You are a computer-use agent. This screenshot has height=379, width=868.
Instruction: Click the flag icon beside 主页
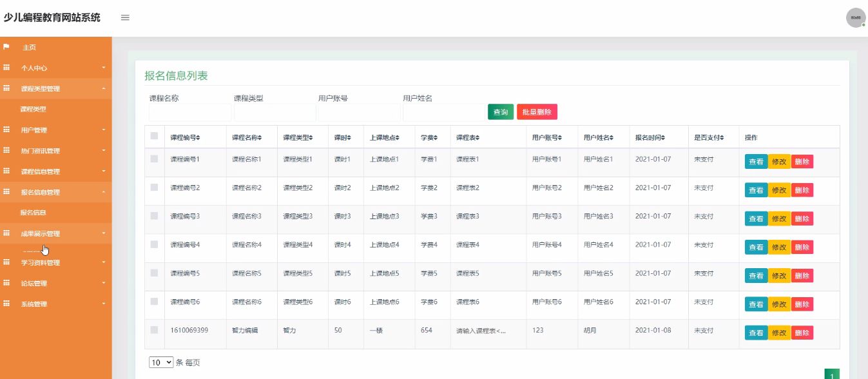(6, 47)
